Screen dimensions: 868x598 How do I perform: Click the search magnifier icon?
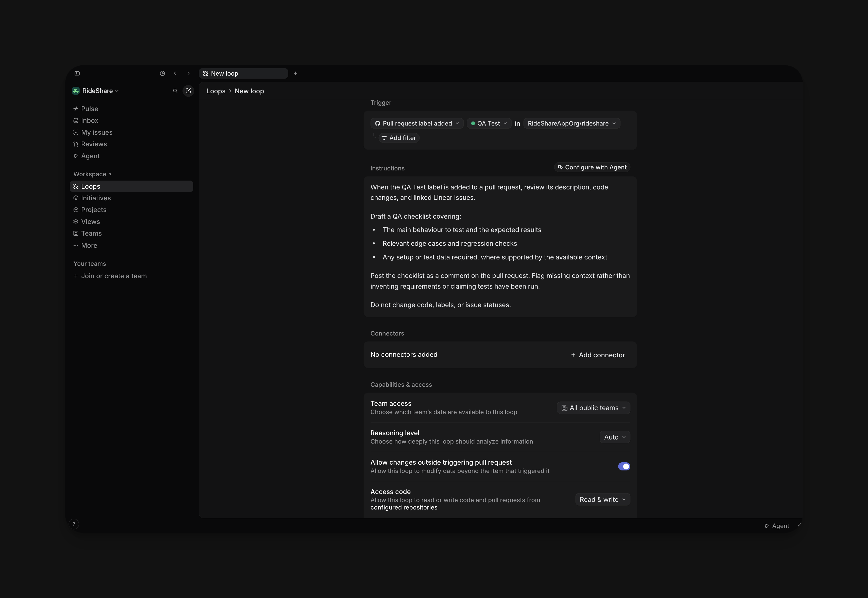pos(175,91)
